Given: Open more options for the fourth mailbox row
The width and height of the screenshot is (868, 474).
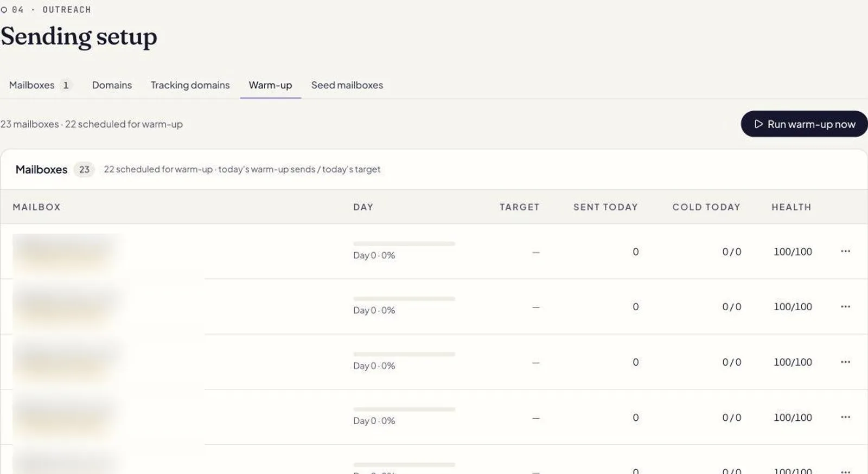Looking at the screenshot, I should (x=845, y=417).
